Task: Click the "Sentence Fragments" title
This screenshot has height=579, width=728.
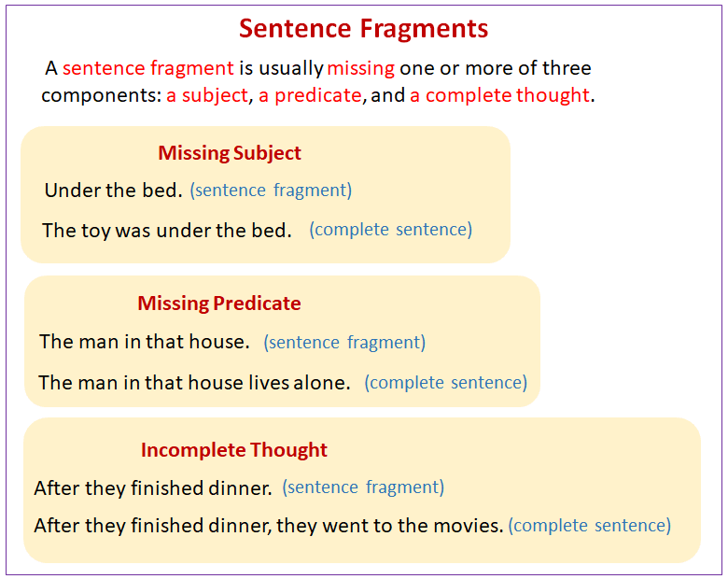Action: (363, 28)
